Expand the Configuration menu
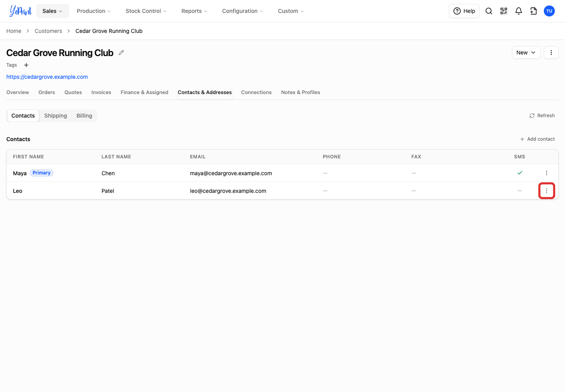565x392 pixels. (242, 11)
